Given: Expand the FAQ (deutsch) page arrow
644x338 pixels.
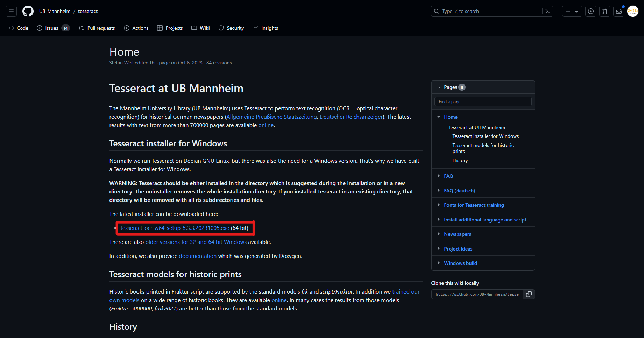Looking at the screenshot, I should [x=439, y=191].
